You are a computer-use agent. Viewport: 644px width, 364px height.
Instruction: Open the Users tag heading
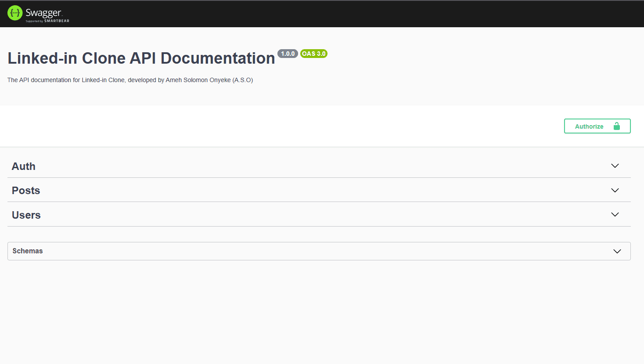26,215
